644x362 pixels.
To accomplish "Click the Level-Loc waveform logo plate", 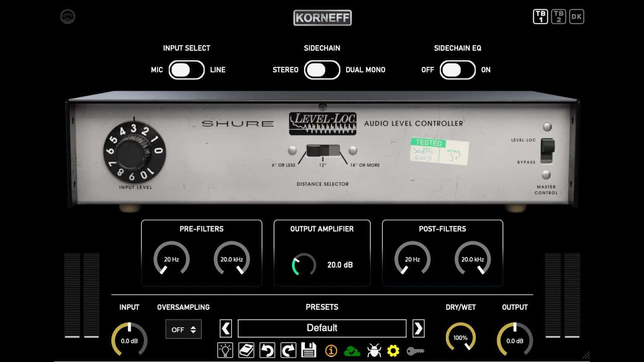I will pos(323,123).
